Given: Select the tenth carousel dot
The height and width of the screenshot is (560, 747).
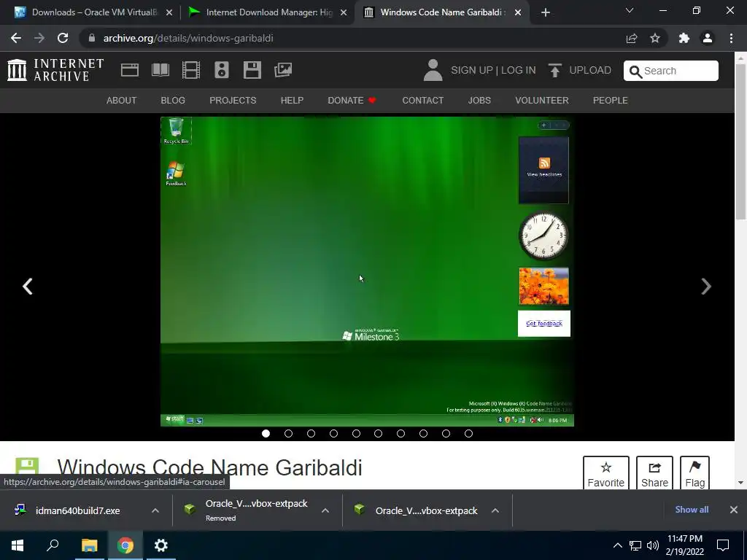Looking at the screenshot, I should point(469,433).
